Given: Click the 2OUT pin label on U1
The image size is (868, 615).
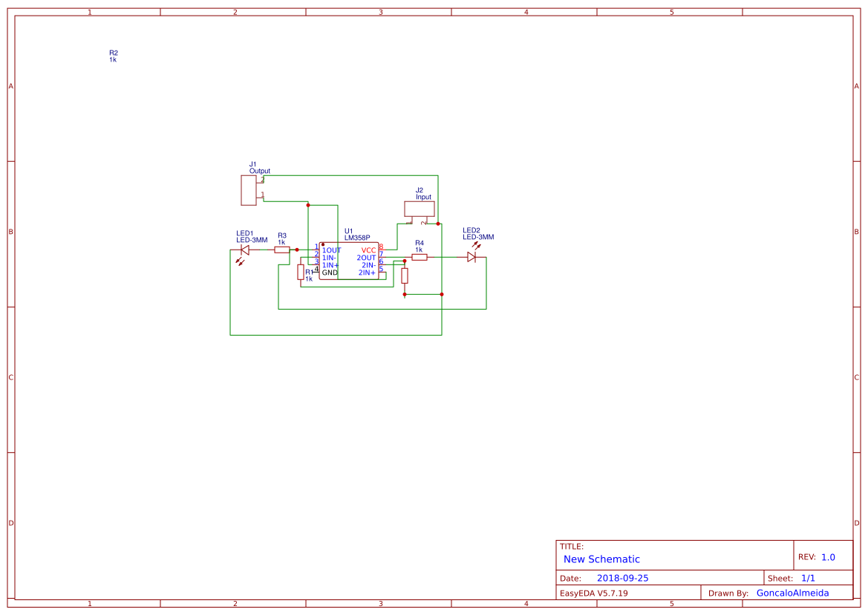Looking at the screenshot, I should click(366, 258).
